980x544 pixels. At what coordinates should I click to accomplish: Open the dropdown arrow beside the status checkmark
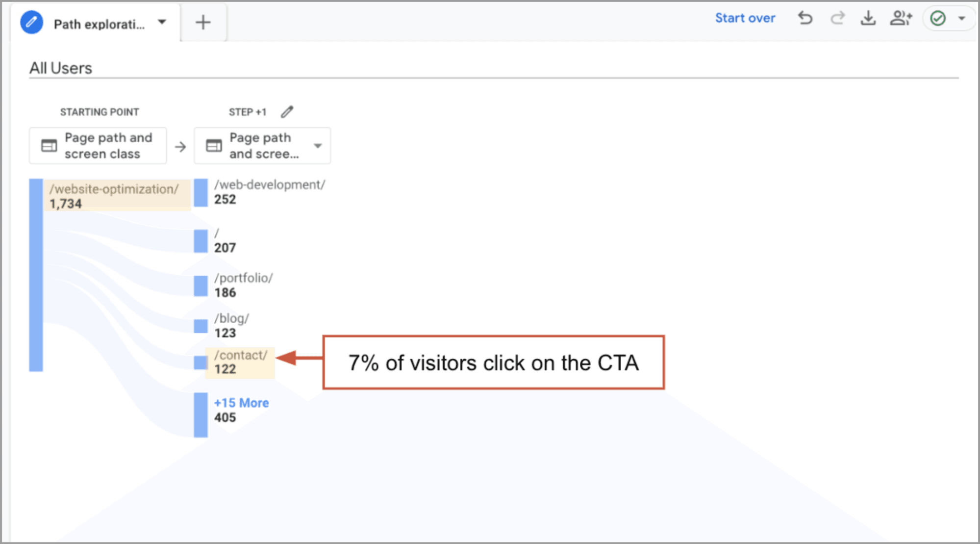pos(962,19)
